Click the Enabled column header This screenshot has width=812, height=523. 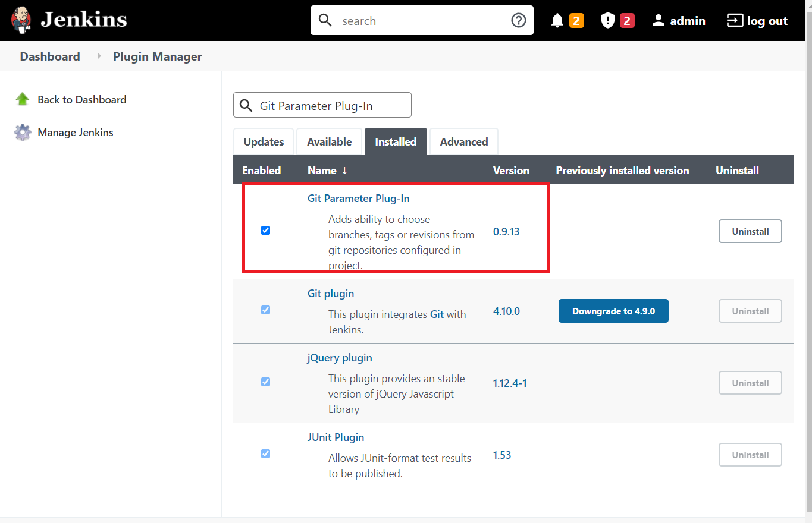(x=261, y=171)
